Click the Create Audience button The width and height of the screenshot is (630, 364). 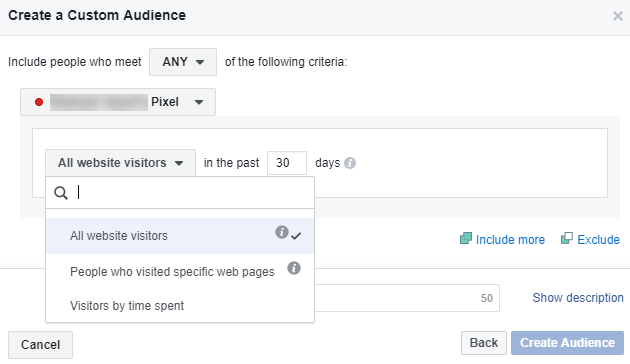tap(567, 343)
